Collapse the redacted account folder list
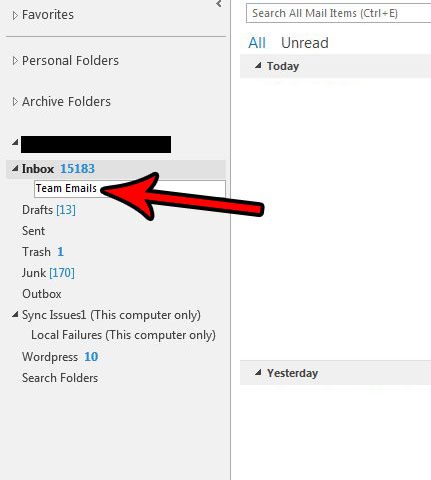Image resolution: width=431 pixels, height=480 pixels. click(15, 143)
